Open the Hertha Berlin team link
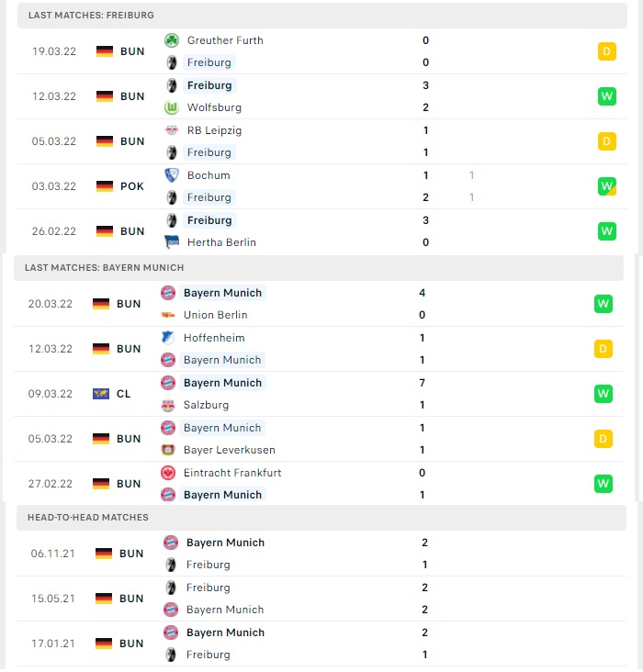The width and height of the screenshot is (643, 672). coord(221,242)
